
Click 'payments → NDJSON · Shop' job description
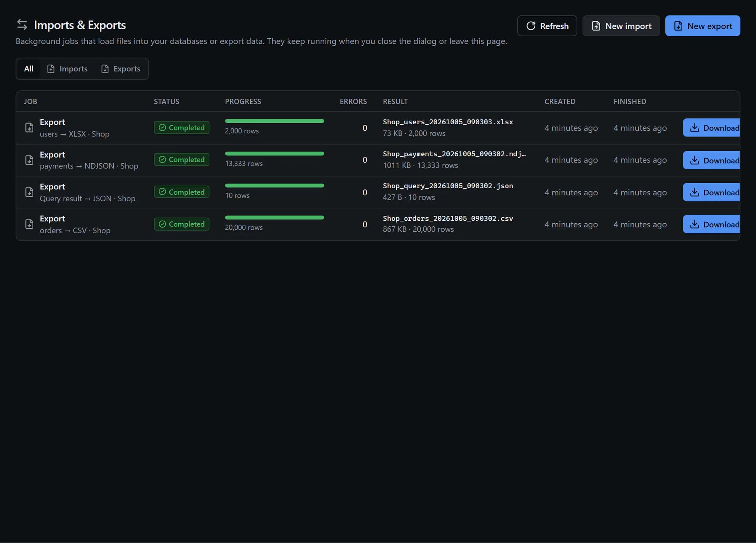coord(89,166)
